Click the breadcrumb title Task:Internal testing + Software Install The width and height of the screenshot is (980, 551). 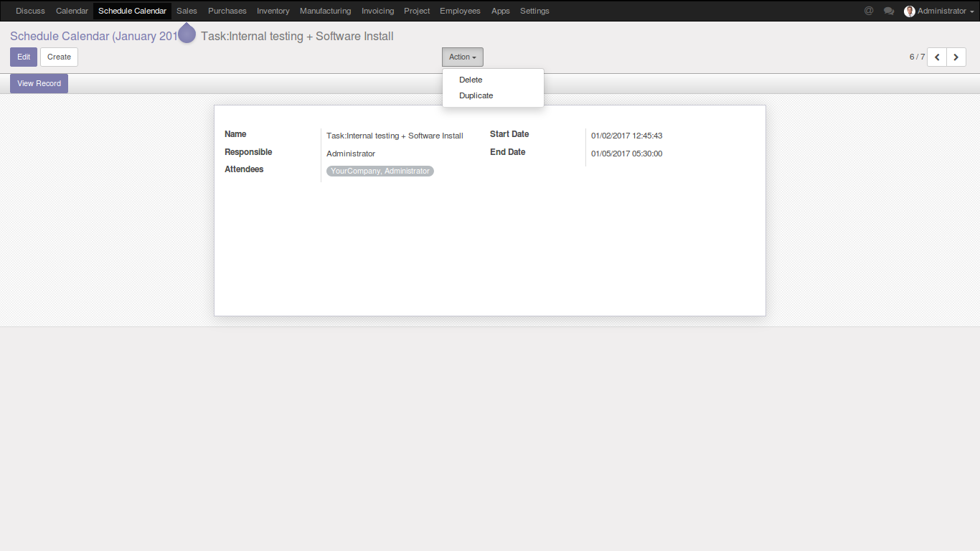[297, 36]
